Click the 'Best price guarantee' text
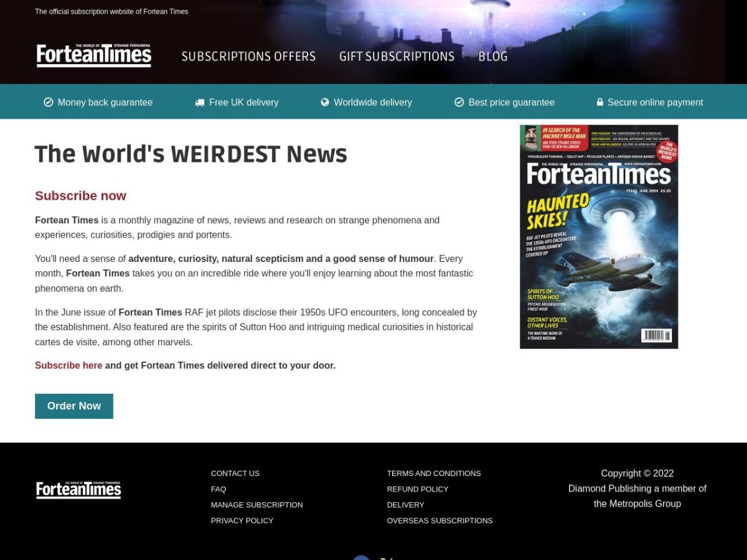The image size is (747, 560). (x=512, y=102)
